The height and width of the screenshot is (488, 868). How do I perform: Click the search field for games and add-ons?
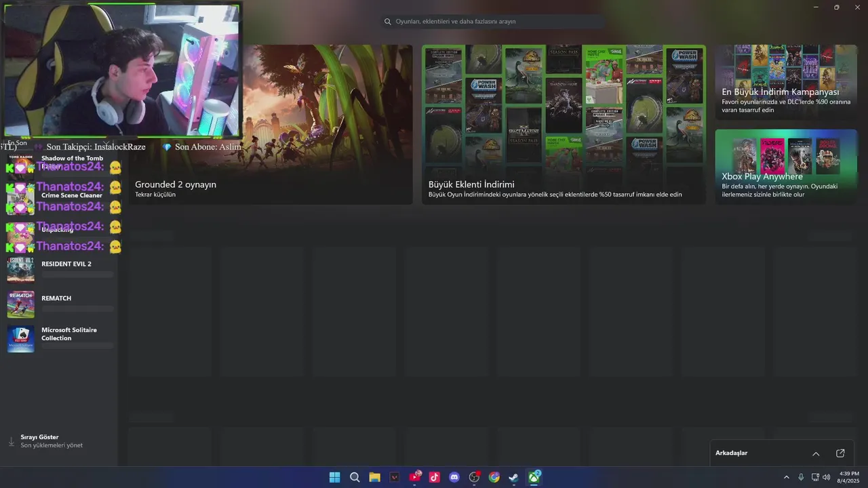coord(493,22)
